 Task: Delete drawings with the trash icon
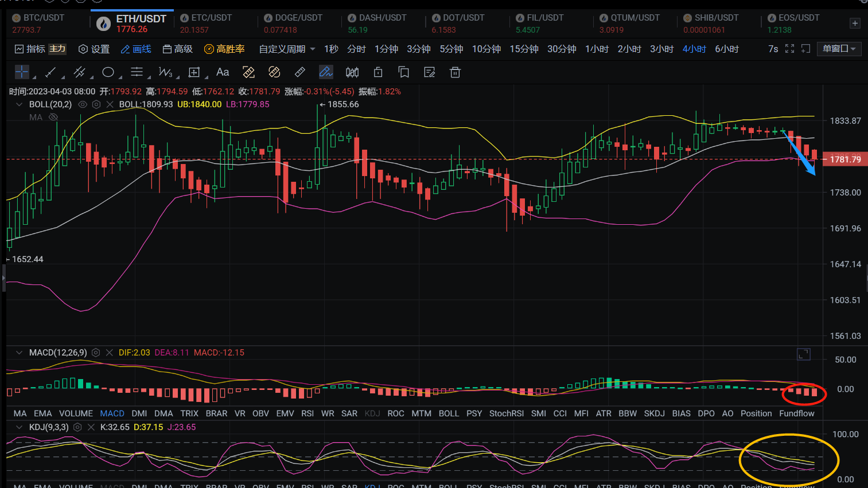(456, 72)
